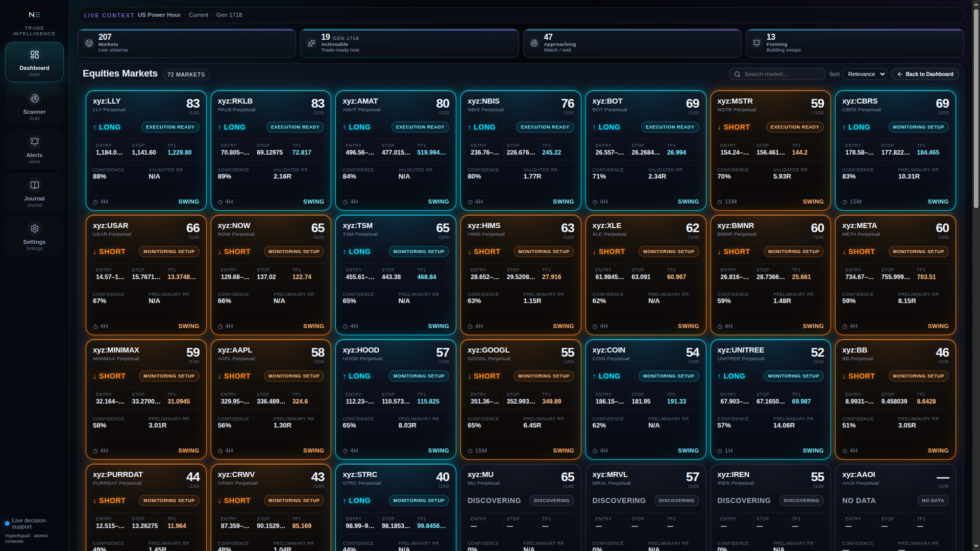
Task: Click Monitoring Setup badge on xyz:CBRS
Action: click(x=918, y=127)
